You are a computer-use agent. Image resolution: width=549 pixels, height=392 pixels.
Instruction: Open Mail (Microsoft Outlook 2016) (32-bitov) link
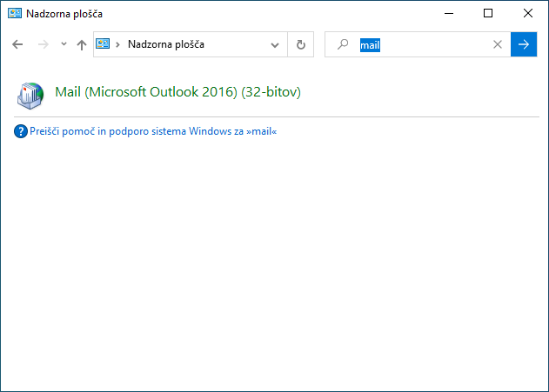pos(177,92)
